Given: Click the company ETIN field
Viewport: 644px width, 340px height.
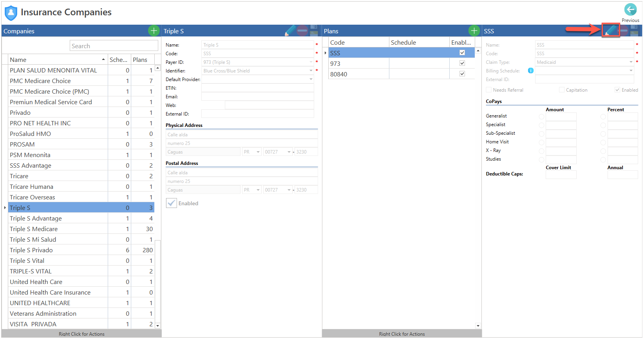Looking at the screenshot, I should click(257, 88).
